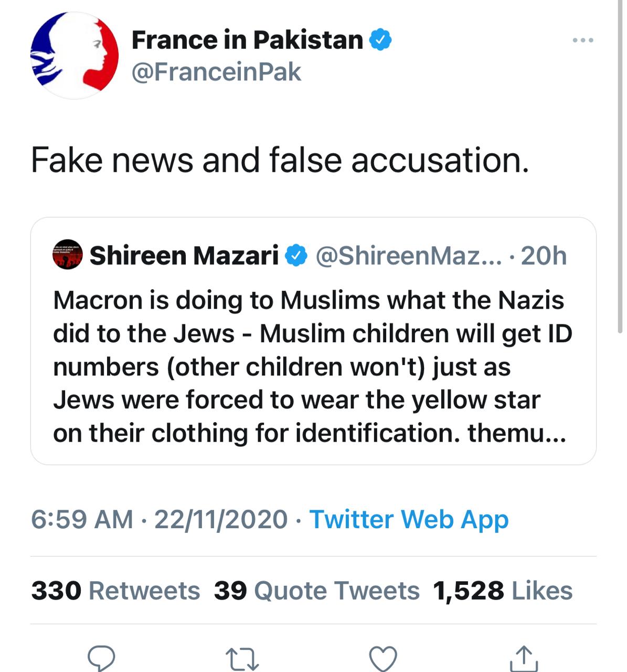Click Shireen Mazari's verified badge
Viewport: 627px width, 672px height.
tap(296, 256)
